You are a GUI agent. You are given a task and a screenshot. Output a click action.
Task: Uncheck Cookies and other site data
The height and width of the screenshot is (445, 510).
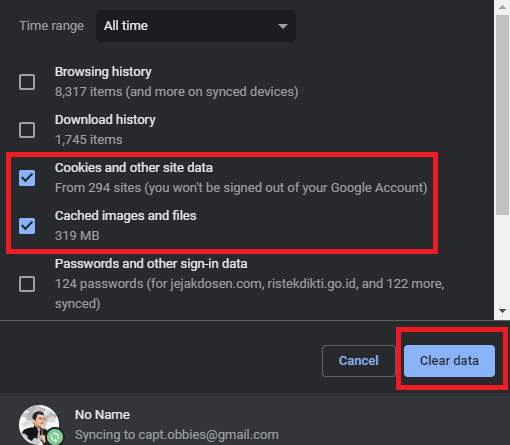(27, 178)
